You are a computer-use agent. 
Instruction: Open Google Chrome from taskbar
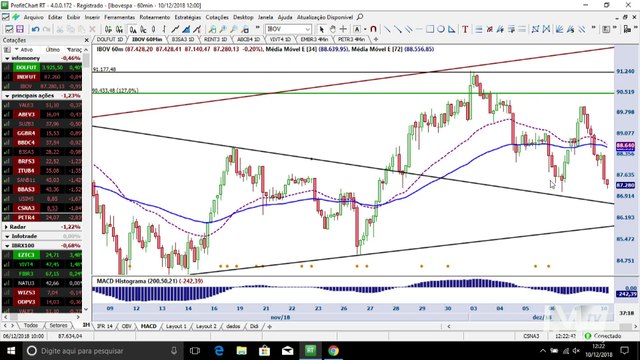click(333, 351)
